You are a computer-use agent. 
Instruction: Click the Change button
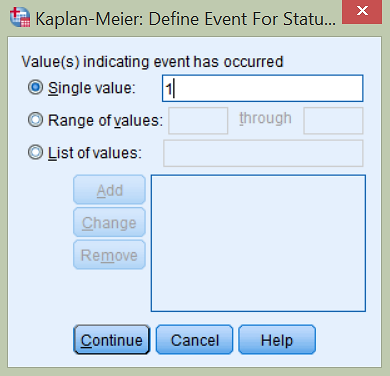coord(110,223)
